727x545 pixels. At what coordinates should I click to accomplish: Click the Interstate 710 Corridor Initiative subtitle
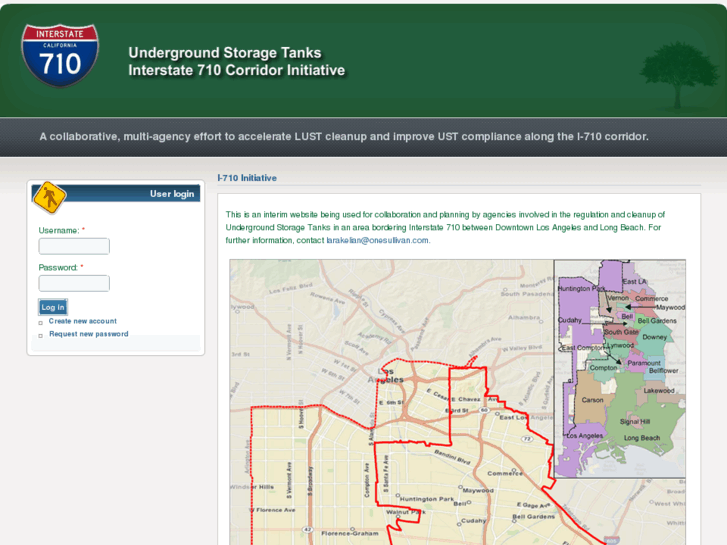pos(237,71)
